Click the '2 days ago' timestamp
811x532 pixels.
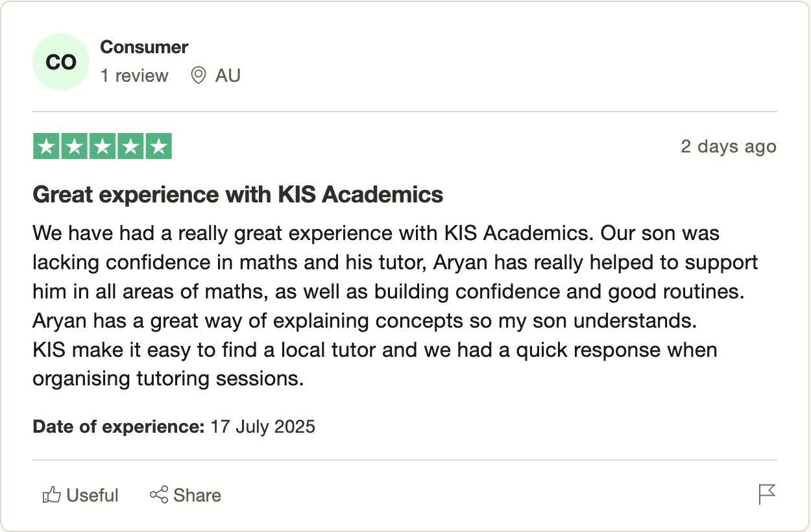729,147
